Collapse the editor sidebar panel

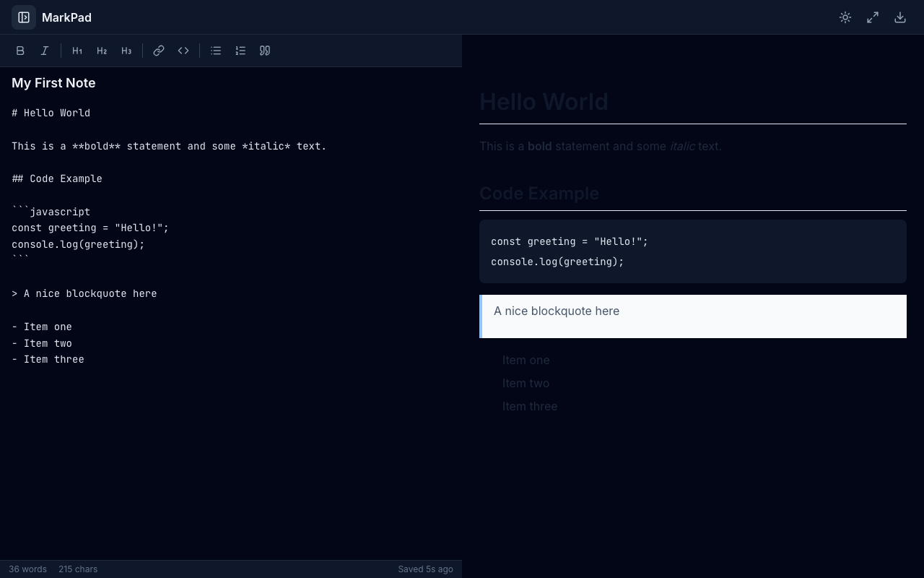tap(23, 17)
